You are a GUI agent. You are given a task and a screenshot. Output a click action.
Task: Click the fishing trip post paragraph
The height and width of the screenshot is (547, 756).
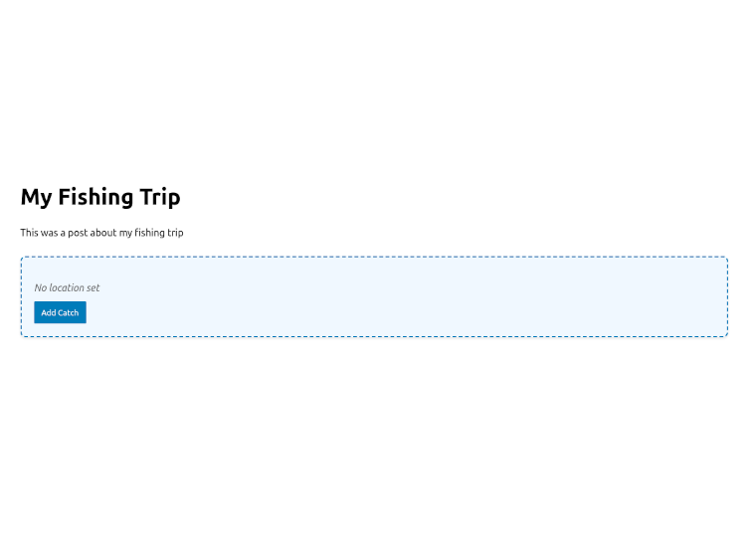pyautogui.click(x=101, y=233)
